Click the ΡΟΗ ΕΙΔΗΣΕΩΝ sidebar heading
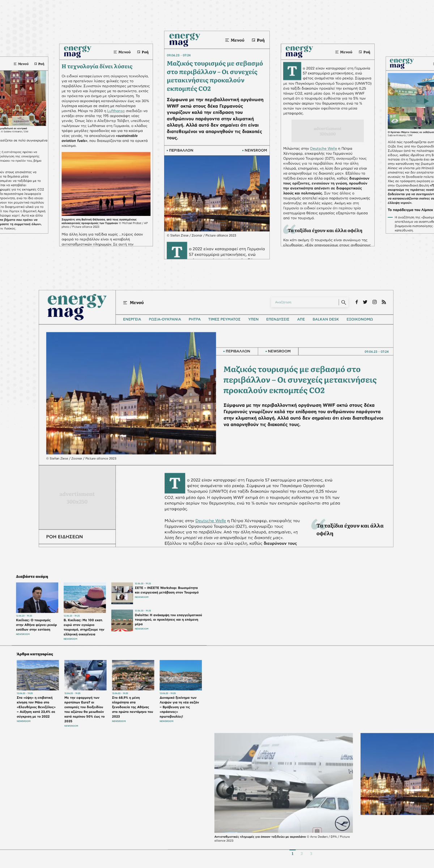This screenshot has height=868, width=434. pyautogui.click(x=64, y=537)
